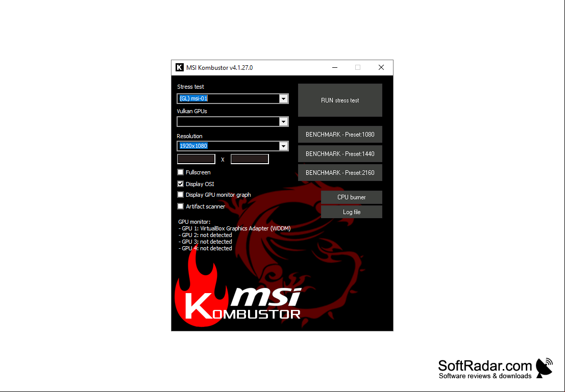This screenshot has height=392, width=565.
Task: Click the 'Resolution' label
Action: (189, 136)
